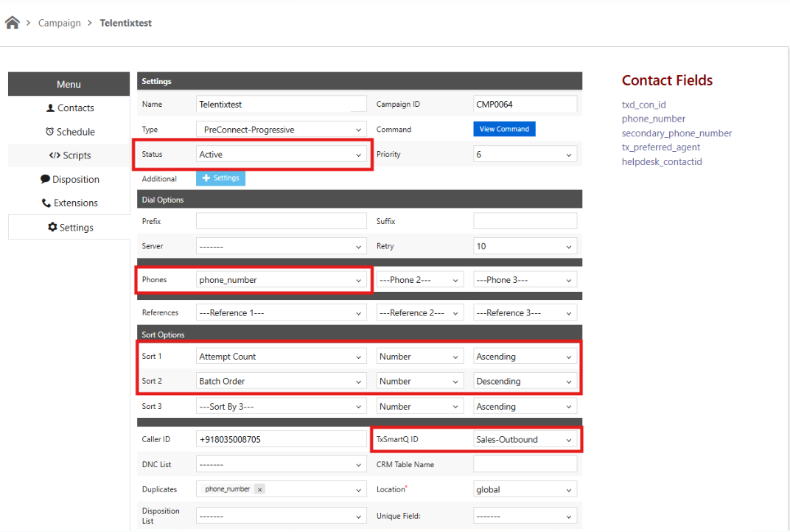This screenshot has width=790, height=532.
Task: Click the Sort Options section header
Action: pyautogui.click(x=359, y=335)
